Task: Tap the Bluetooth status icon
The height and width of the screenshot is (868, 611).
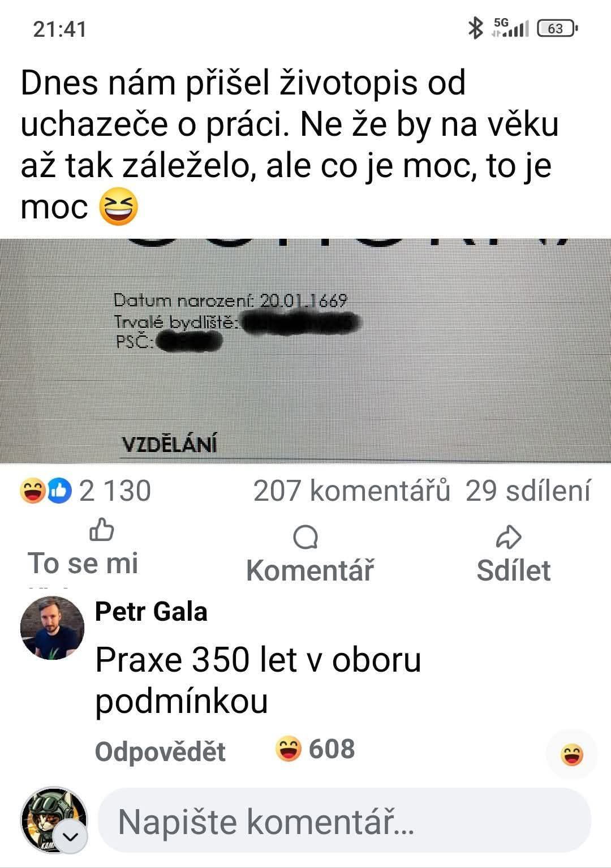Action: [475, 28]
